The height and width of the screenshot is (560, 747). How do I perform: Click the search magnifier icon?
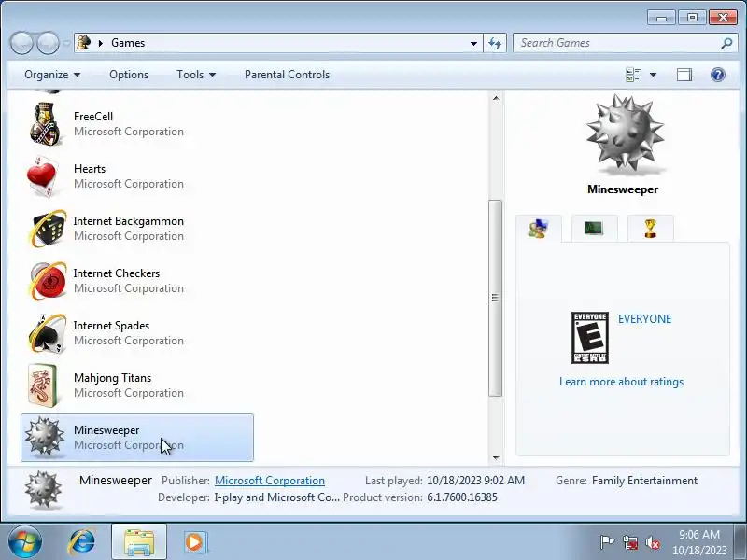726,43
